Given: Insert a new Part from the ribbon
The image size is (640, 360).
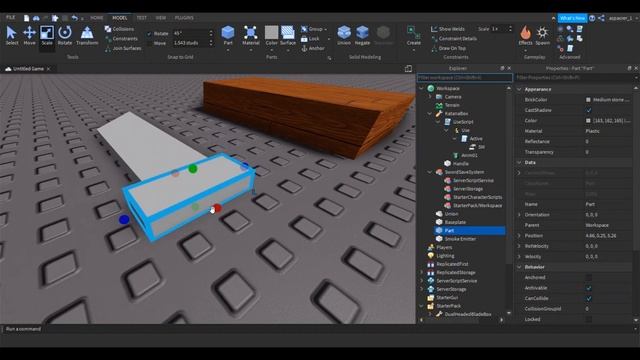Looking at the screenshot, I should click(x=228, y=35).
